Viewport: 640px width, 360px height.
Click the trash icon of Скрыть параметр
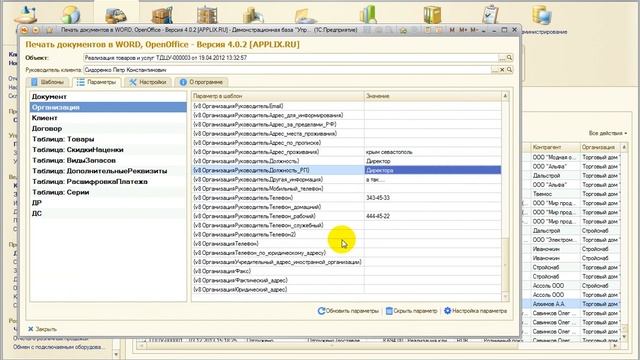389,311
